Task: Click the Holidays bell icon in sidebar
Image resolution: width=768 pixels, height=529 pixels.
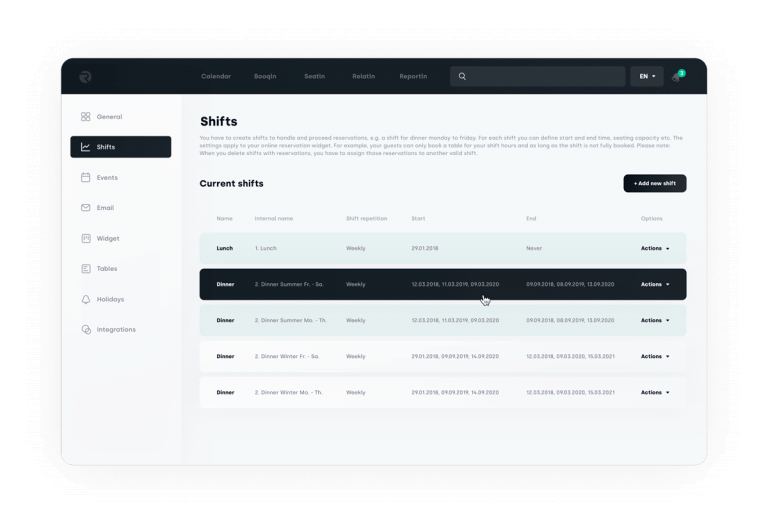Action: [86, 299]
